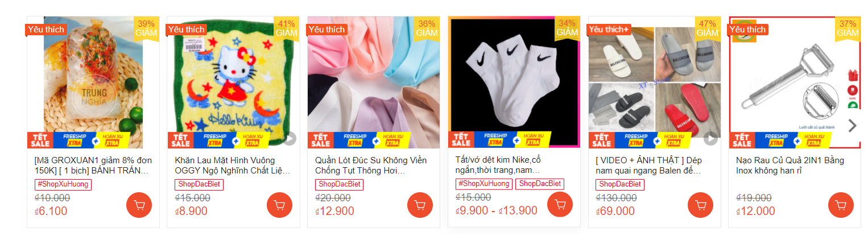868x244 pixels.
Task: Play video on Balen sandals image
Action: pos(710,138)
